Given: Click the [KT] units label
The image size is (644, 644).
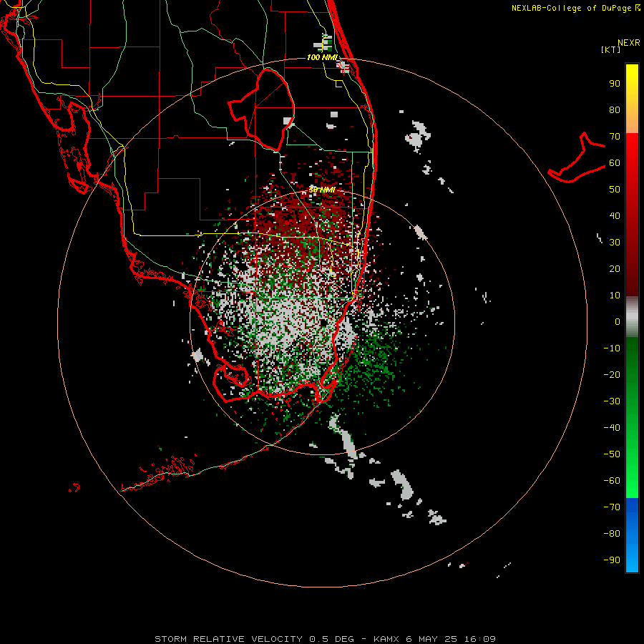Looking at the screenshot, I should click(611, 49).
